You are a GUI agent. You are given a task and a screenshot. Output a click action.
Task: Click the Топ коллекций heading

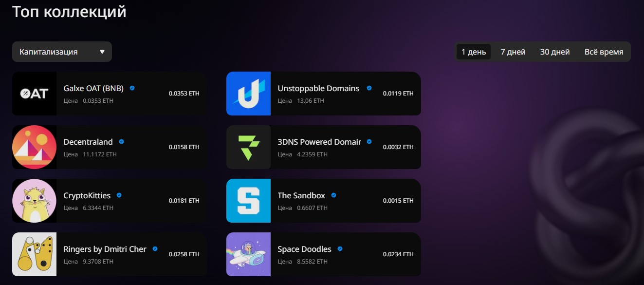tap(69, 12)
